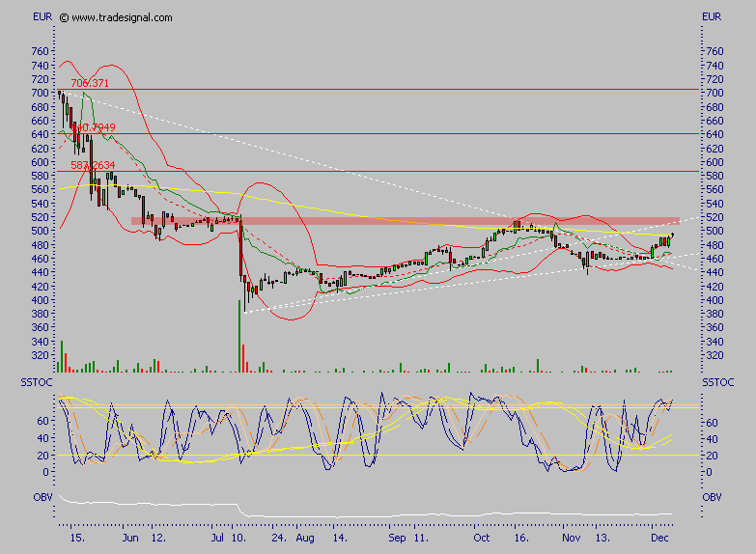Click the tall green volume spike bar
Viewport: 756px width, 554px height.
[238, 335]
